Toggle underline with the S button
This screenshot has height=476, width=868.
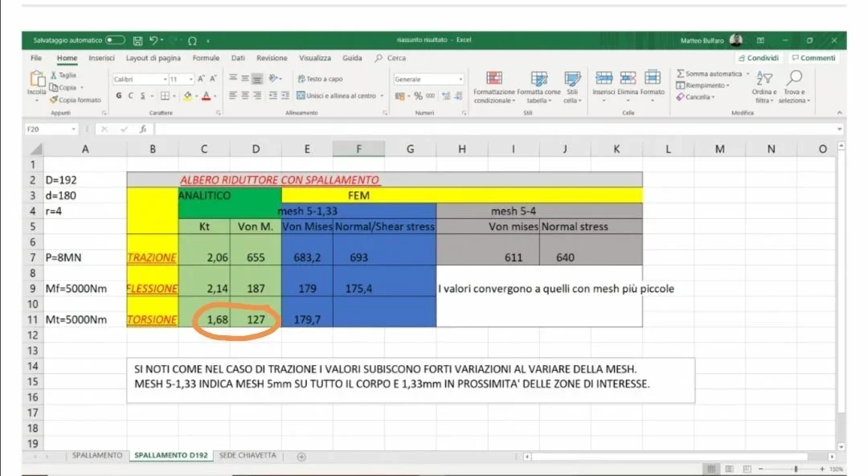tap(143, 96)
